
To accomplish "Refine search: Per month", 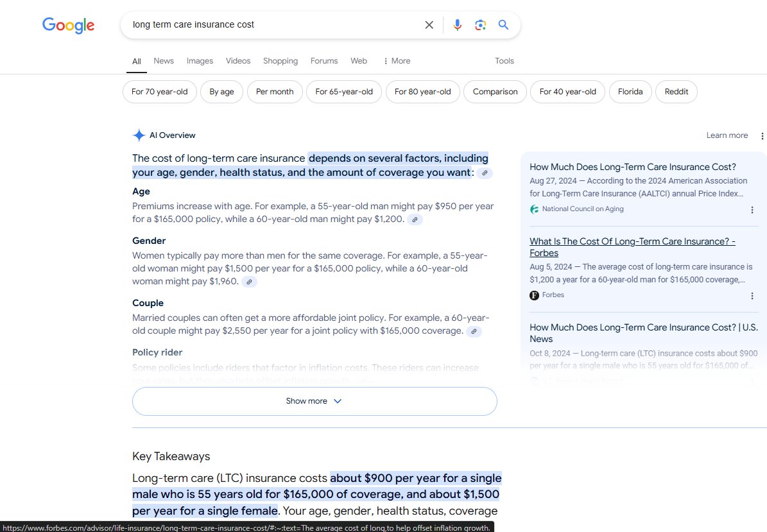I will coord(275,92).
